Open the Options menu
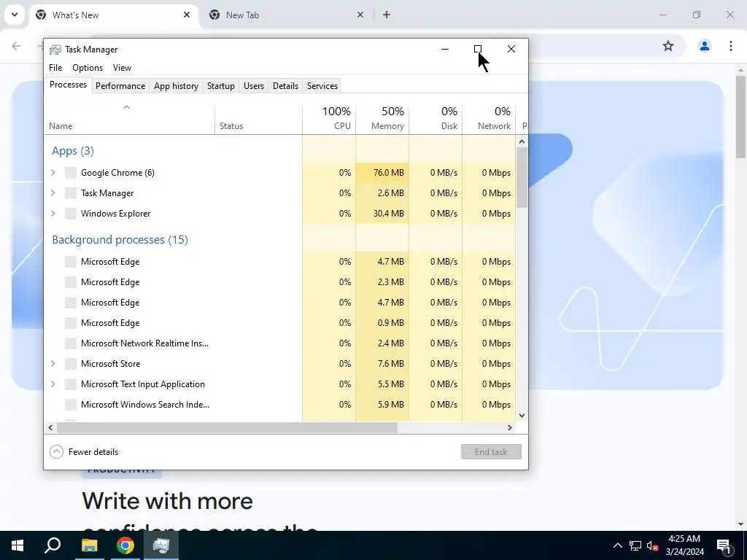The width and height of the screenshot is (747, 560). point(88,68)
